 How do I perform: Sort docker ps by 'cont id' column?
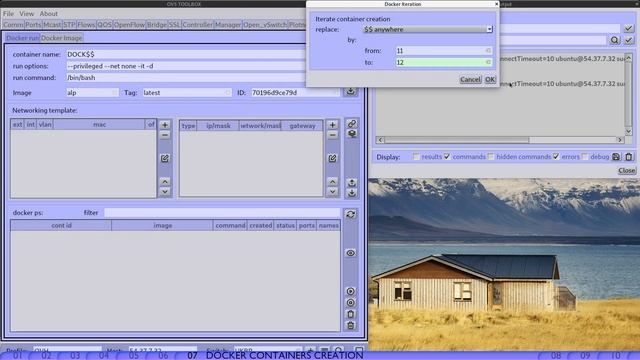coord(61,225)
